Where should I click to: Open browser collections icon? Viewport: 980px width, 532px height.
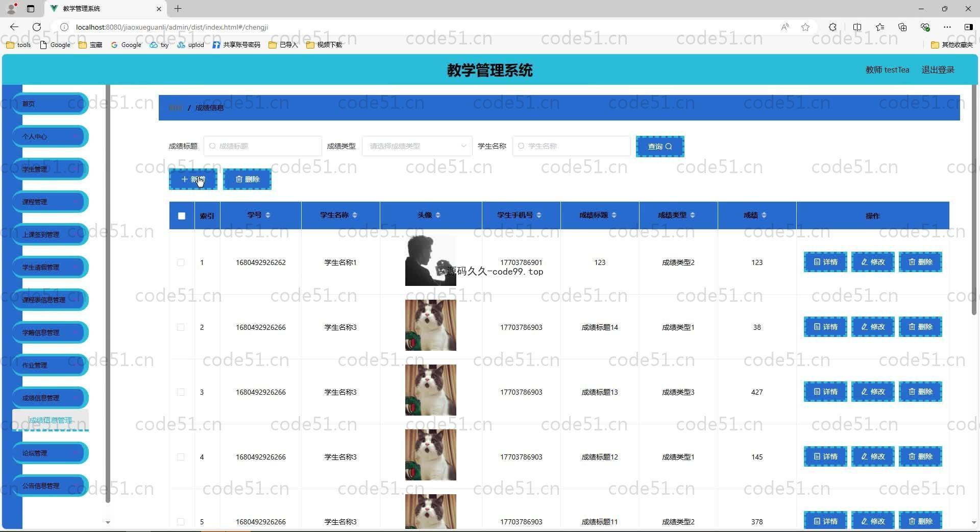click(x=902, y=27)
